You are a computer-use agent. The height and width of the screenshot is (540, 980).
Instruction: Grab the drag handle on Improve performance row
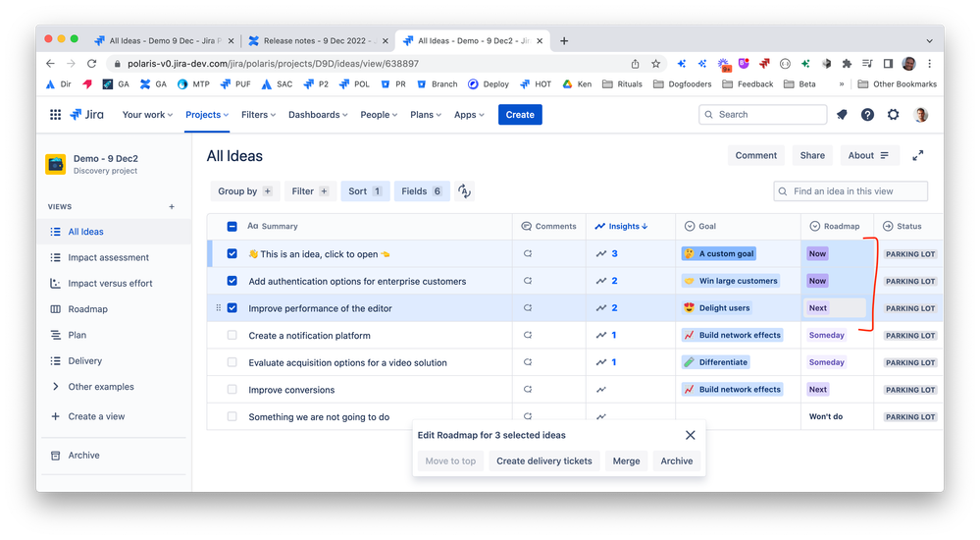point(218,308)
